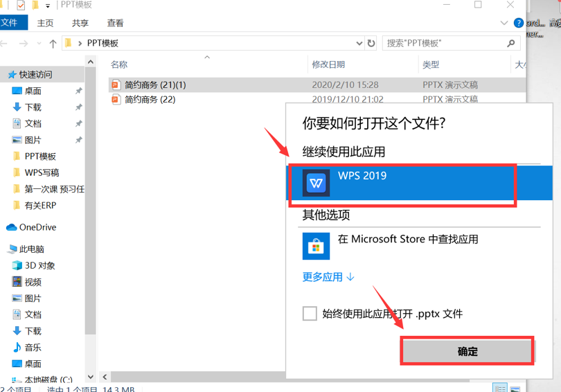Switch to 共享 ribbon tab
The width and height of the screenshot is (561, 392).
pos(80,24)
